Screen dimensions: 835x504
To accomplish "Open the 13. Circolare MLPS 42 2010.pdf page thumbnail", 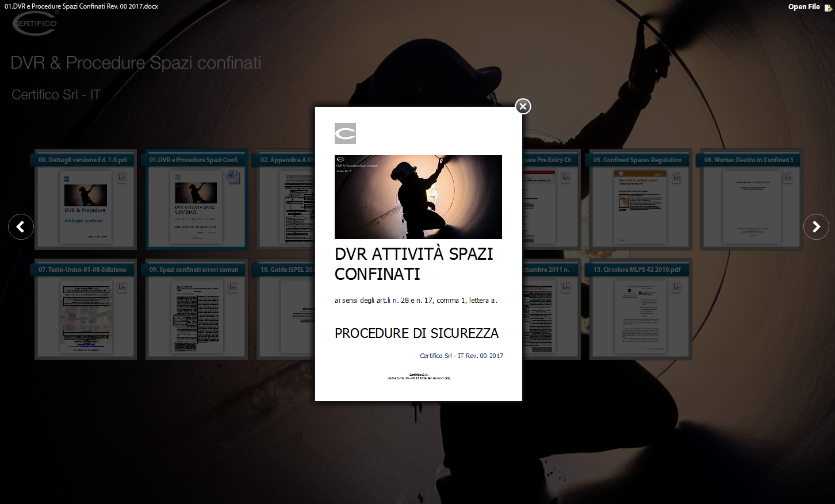I will (640, 317).
